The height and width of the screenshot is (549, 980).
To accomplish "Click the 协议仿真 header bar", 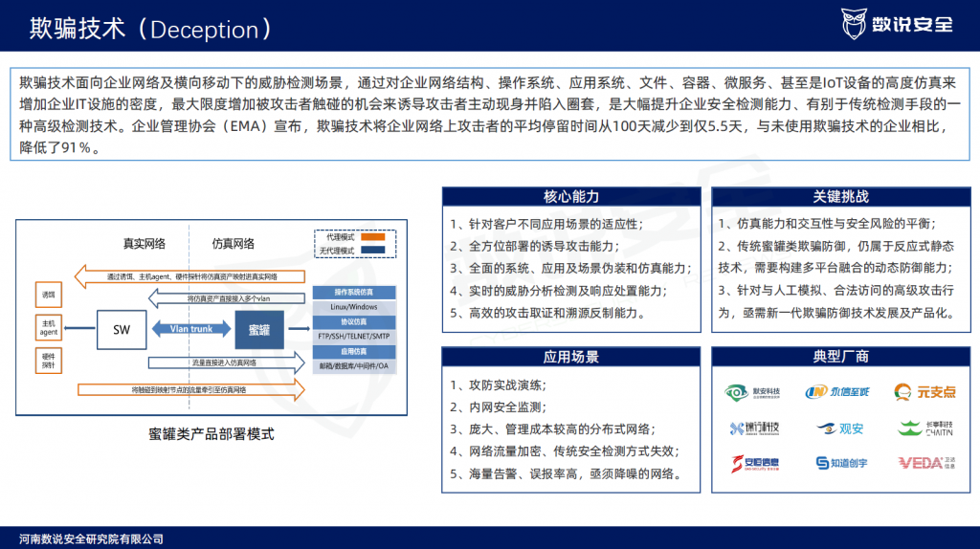I will 354,321.
